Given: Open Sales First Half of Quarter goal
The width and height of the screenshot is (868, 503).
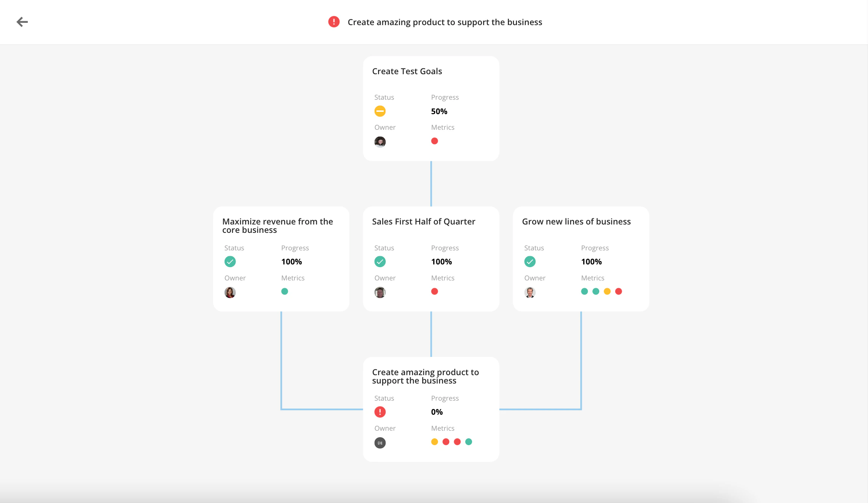Looking at the screenshot, I should (423, 221).
